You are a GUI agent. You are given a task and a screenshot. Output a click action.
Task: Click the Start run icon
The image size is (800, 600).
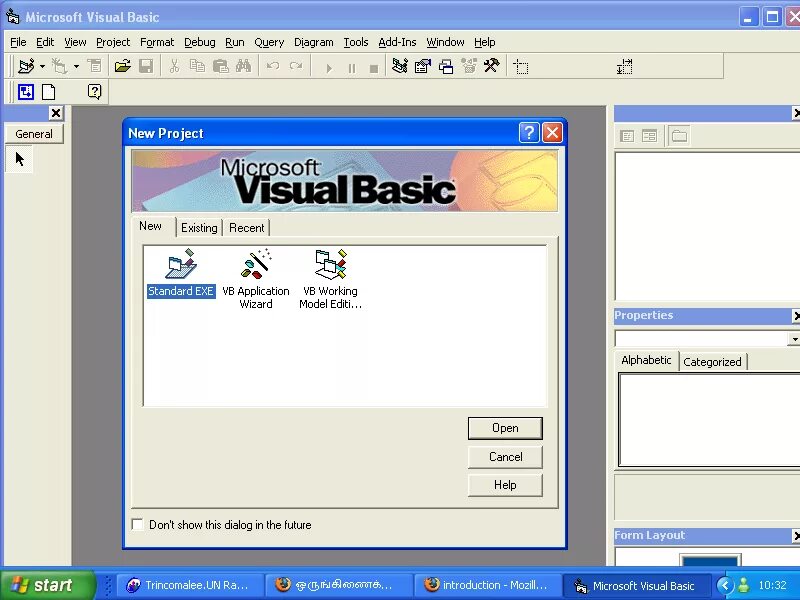(x=329, y=68)
